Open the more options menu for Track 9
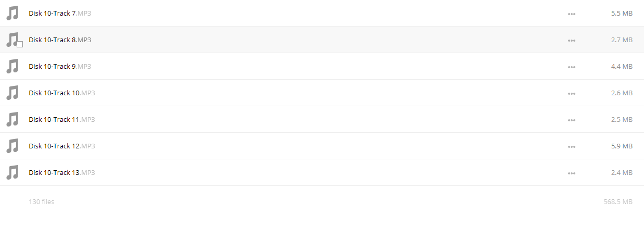 [x=572, y=67]
